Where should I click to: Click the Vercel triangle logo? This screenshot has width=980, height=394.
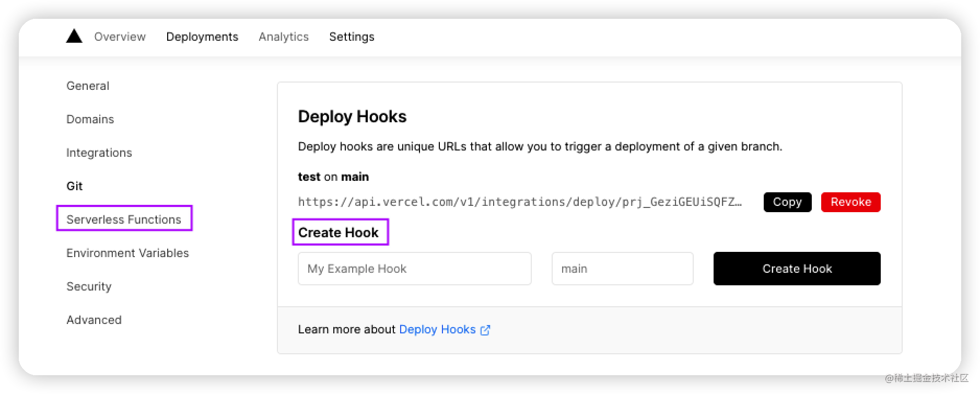click(x=74, y=36)
